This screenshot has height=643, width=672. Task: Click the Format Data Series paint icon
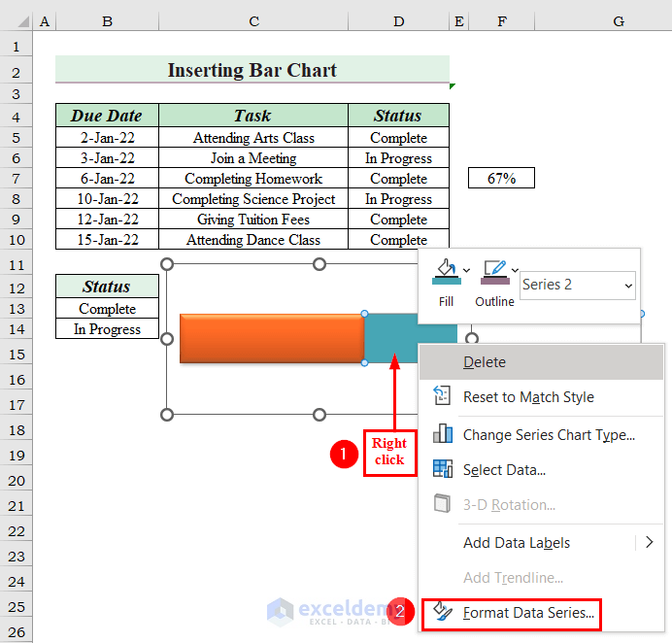click(x=442, y=611)
